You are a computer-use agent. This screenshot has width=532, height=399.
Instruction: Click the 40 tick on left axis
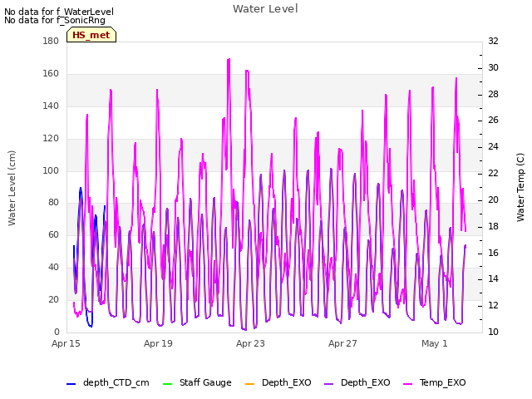click(53, 268)
